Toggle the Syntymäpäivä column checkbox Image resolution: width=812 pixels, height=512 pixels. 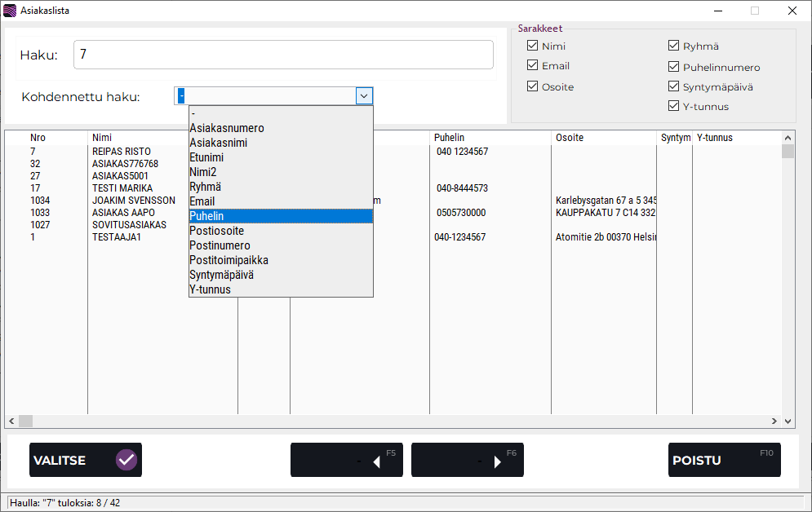coord(674,86)
